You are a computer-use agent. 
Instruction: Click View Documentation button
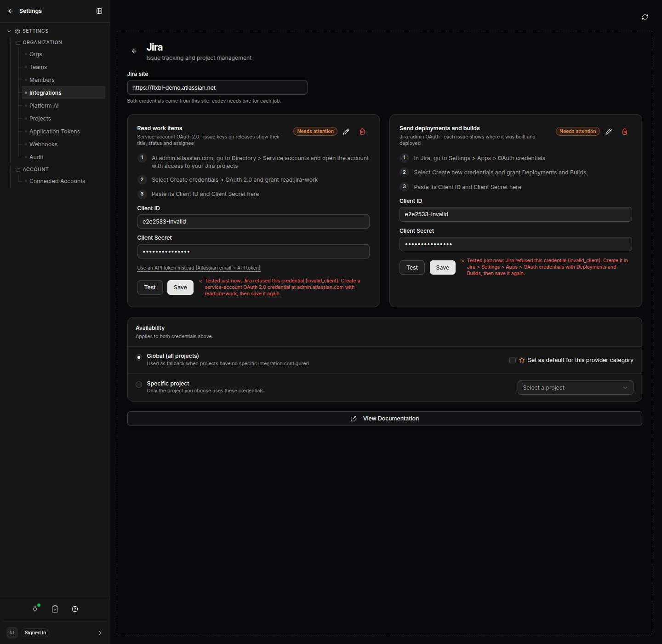pos(384,419)
